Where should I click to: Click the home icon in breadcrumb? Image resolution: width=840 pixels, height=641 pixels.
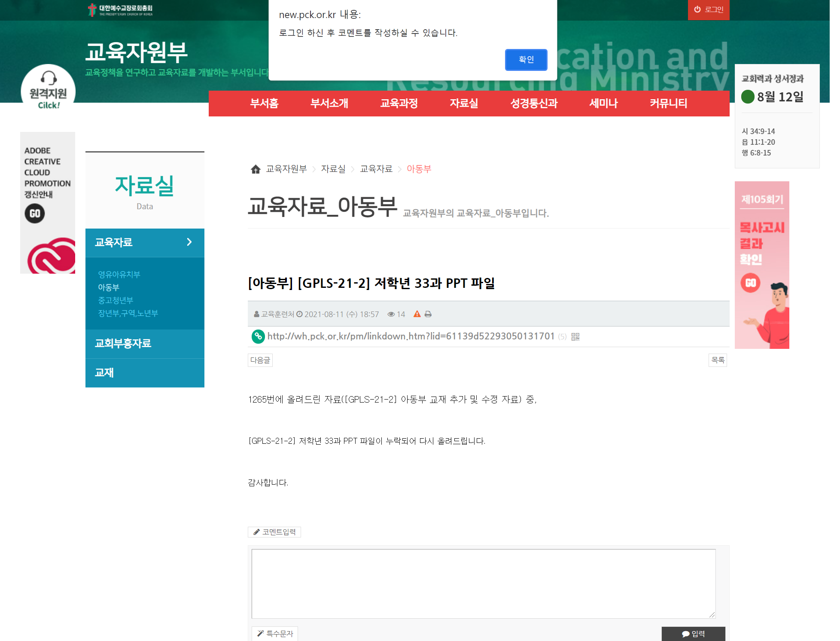pyautogui.click(x=256, y=169)
